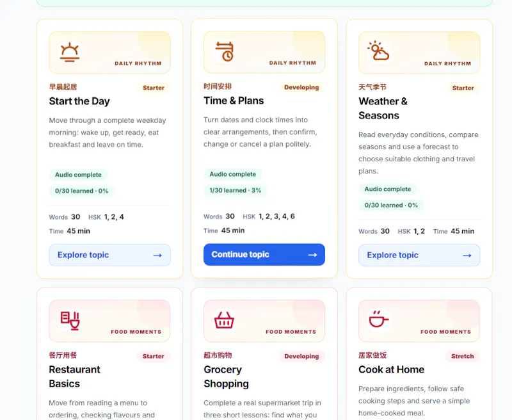512x420 pixels.
Task: Click the Weather & Seasons title
Action: pyautogui.click(x=383, y=108)
